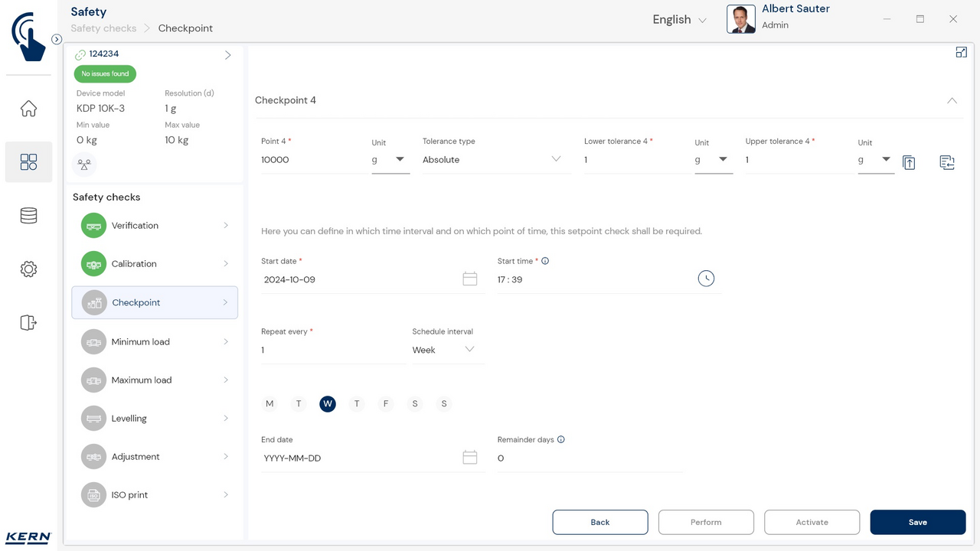Click the Save button
Screen dimensions: 980x551
(x=917, y=522)
